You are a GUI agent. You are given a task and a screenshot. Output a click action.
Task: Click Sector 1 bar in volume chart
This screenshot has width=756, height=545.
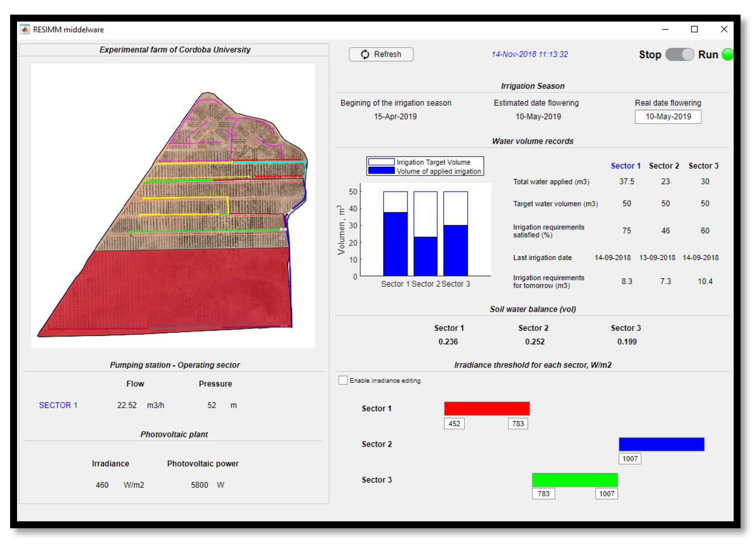[395, 244]
